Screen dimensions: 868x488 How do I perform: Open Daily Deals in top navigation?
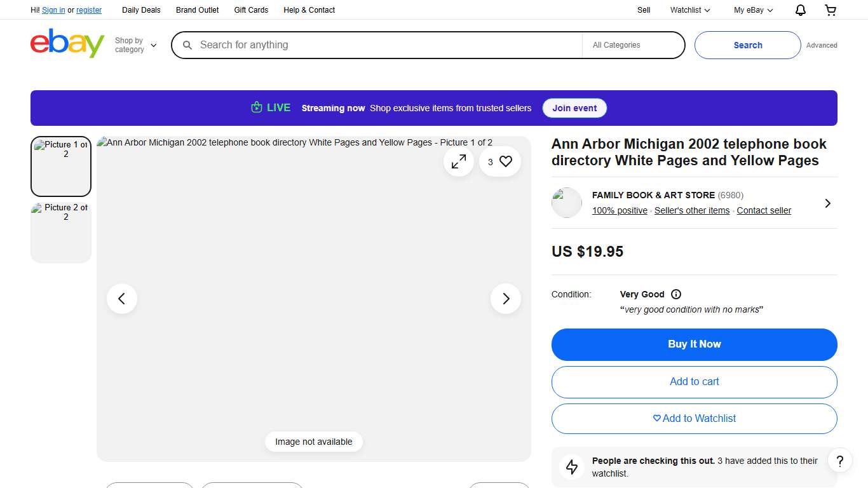[x=141, y=10]
